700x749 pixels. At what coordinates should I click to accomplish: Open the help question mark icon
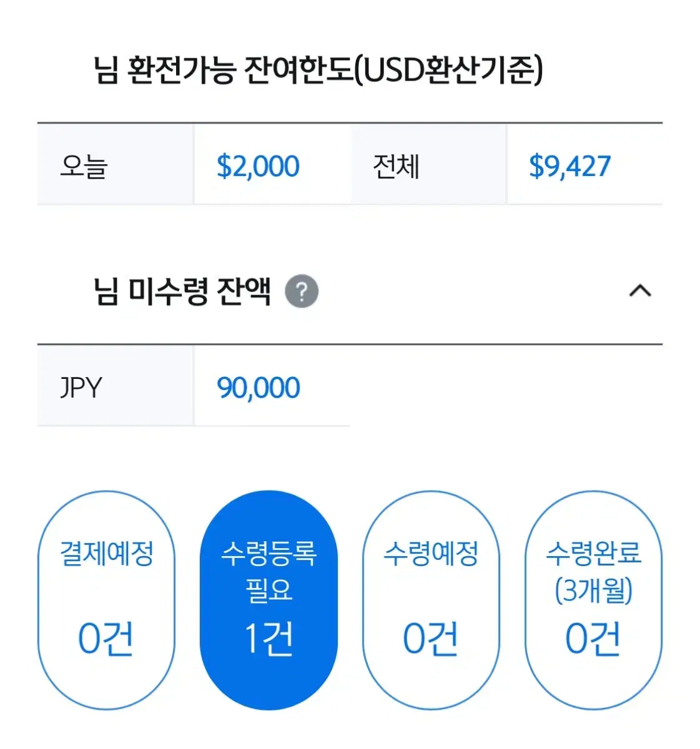[302, 291]
